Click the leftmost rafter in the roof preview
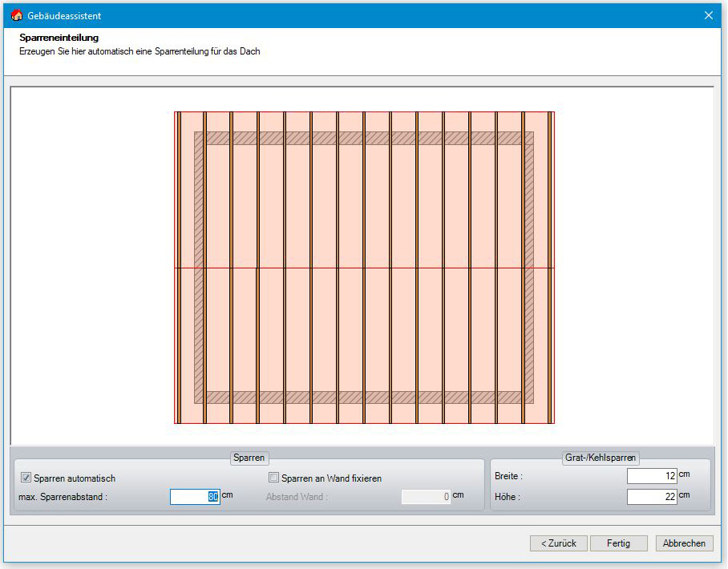 [180, 268]
